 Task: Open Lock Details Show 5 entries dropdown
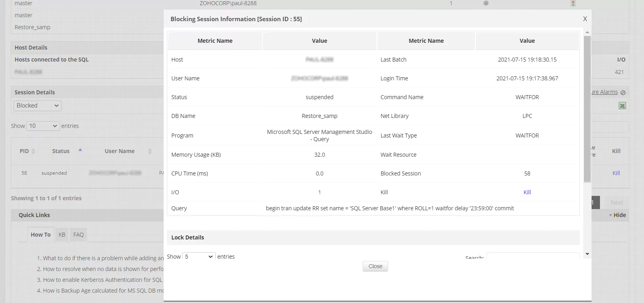coord(199,257)
